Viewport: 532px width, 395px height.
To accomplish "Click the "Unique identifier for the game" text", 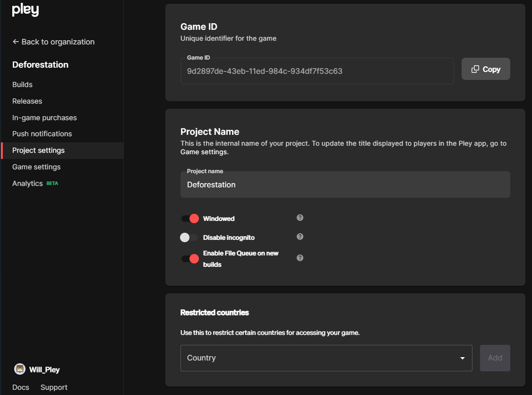I will [x=228, y=38].
